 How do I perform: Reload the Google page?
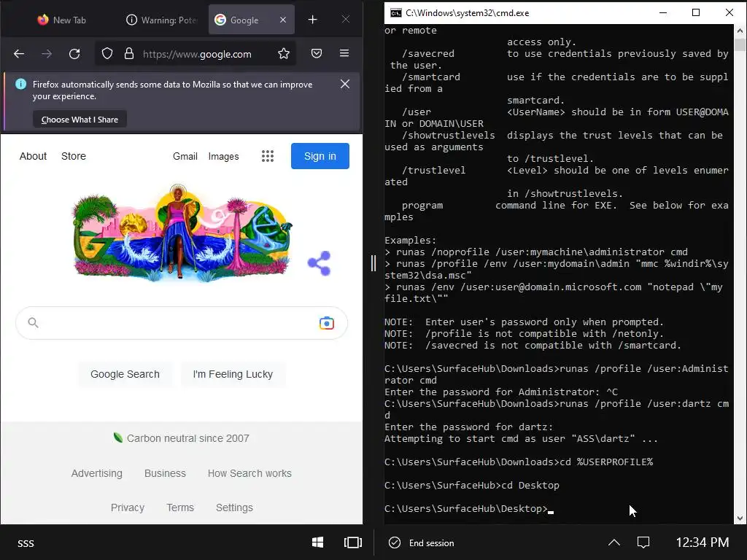[x=74, y=54]
